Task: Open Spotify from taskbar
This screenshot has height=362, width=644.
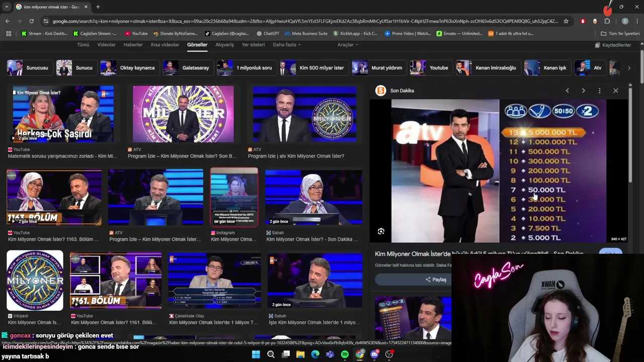Action: click(x=345, y=354)
